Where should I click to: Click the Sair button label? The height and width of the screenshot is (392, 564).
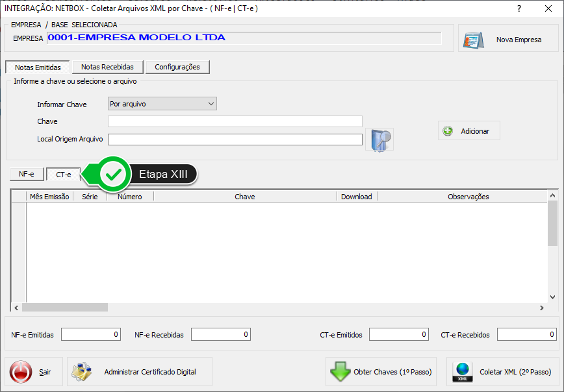(x=45, y=372)
